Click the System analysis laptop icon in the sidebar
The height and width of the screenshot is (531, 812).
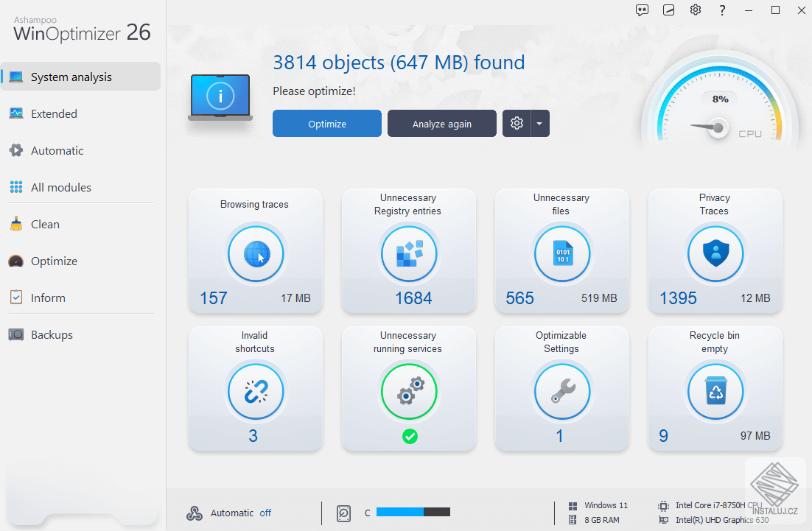[x=16, y=77]
